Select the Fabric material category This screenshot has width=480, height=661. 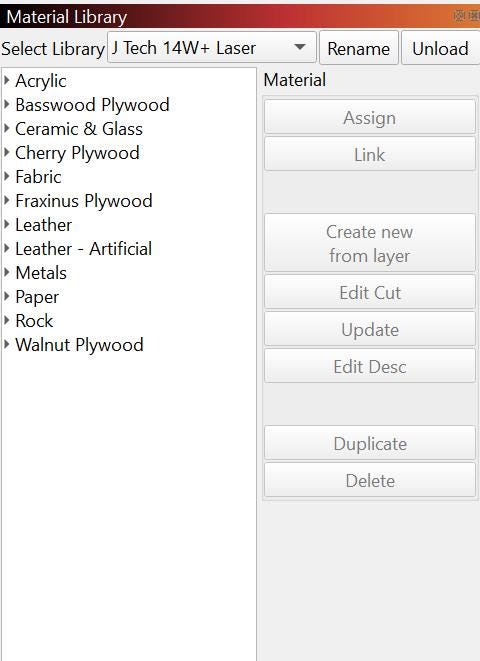pos(38,177)
